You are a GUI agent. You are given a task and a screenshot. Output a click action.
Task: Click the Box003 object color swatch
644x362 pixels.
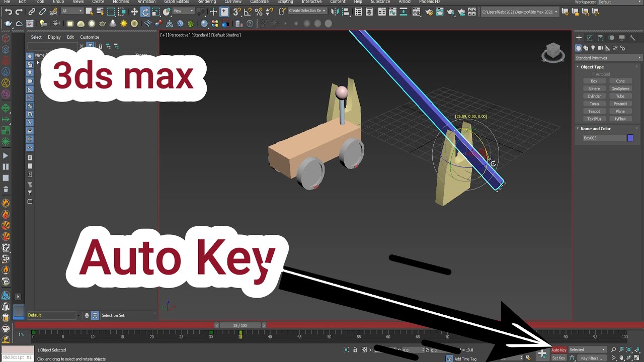pyautogui.click(x=630, y=138)
